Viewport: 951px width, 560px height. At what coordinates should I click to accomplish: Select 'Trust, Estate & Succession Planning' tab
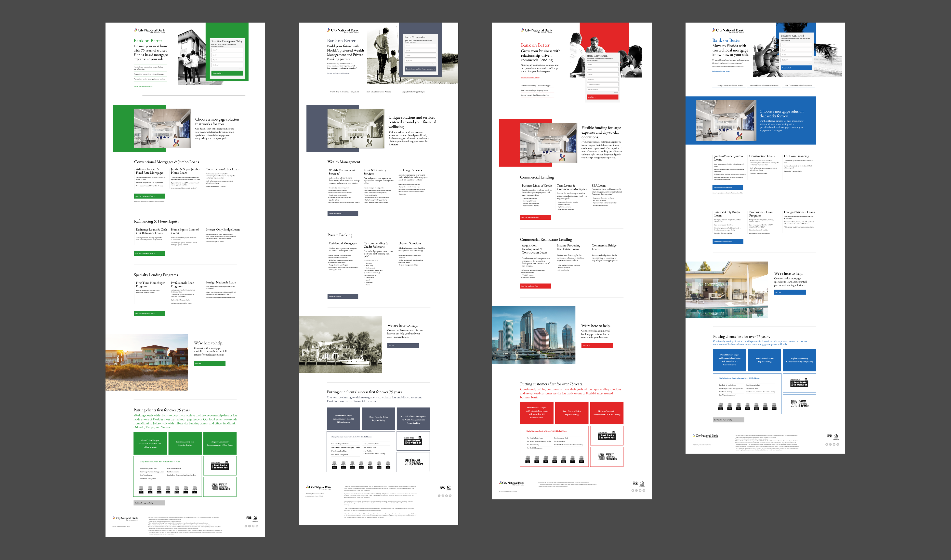pyautogui.click(x=379, y=92)
